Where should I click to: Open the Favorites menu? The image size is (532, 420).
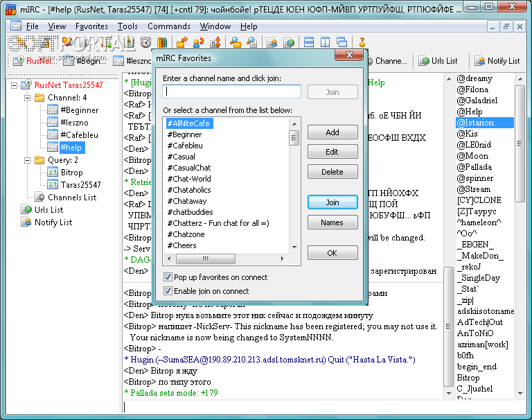pos(91,26)
